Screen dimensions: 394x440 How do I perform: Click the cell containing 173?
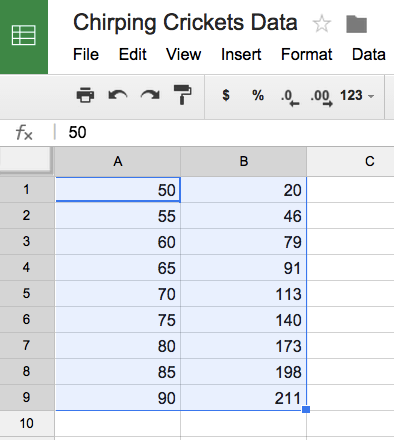244,346
